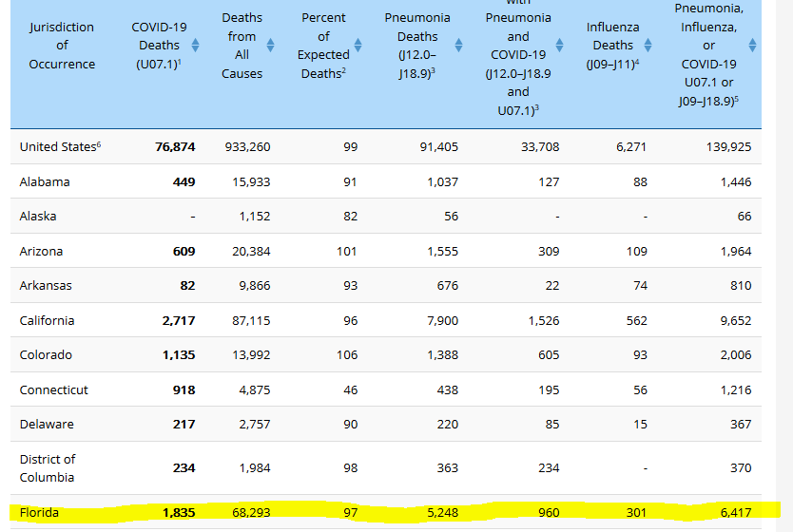Select the Alaska row label

click(38, 217)
